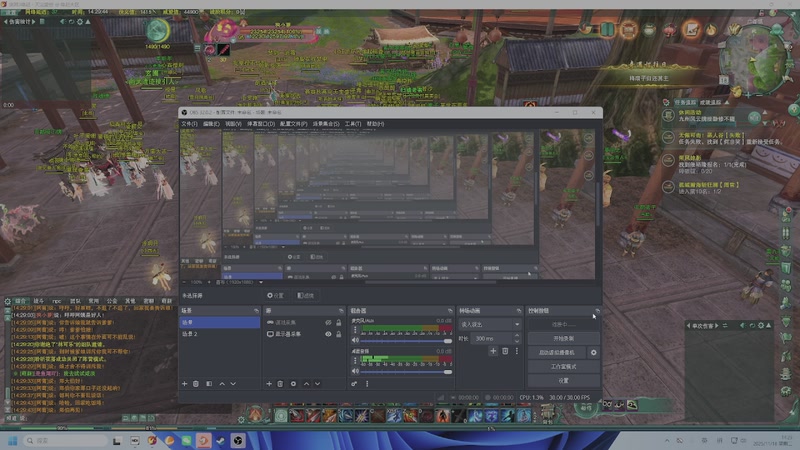Toggle 工作室模式 studio mode
This screenshot has width=800, height=450.
click(563, 367)
